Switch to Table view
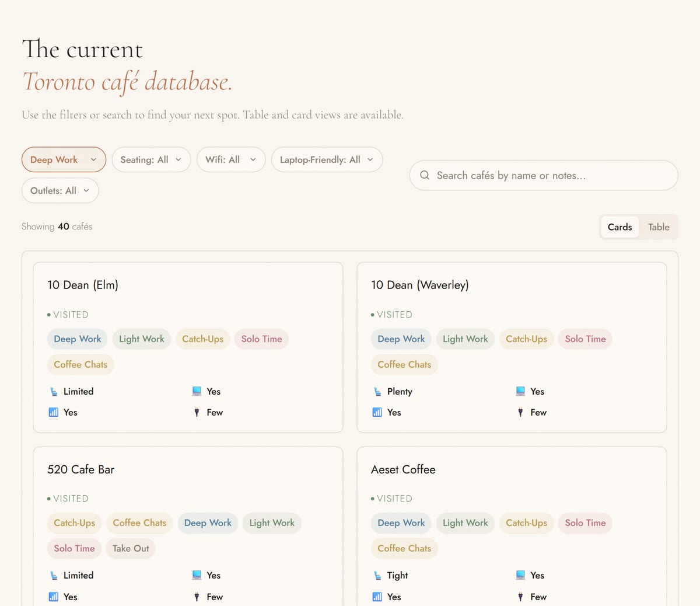 659,227
